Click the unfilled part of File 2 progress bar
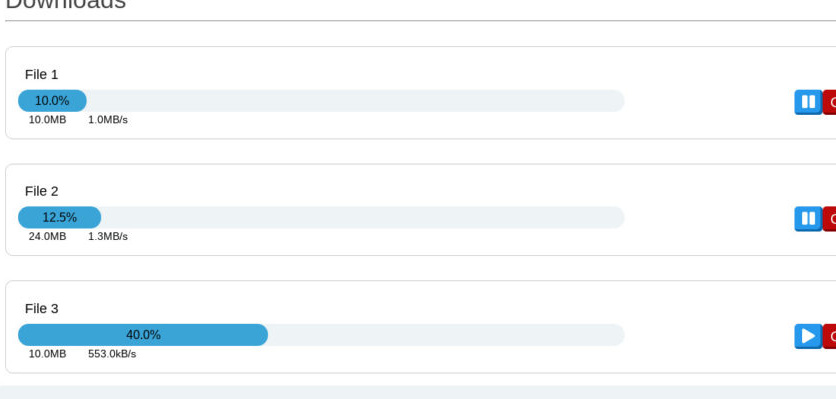This screenshot has height=399, width=836. coord(363,218)
